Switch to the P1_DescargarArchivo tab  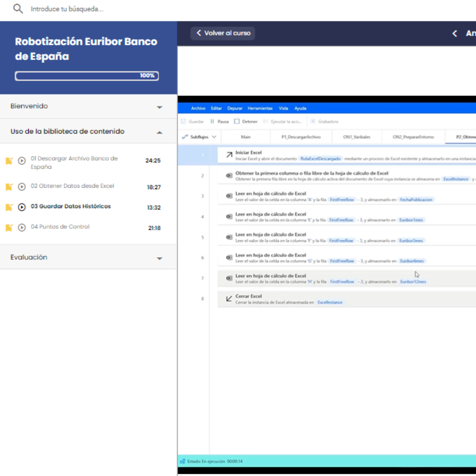301,137
